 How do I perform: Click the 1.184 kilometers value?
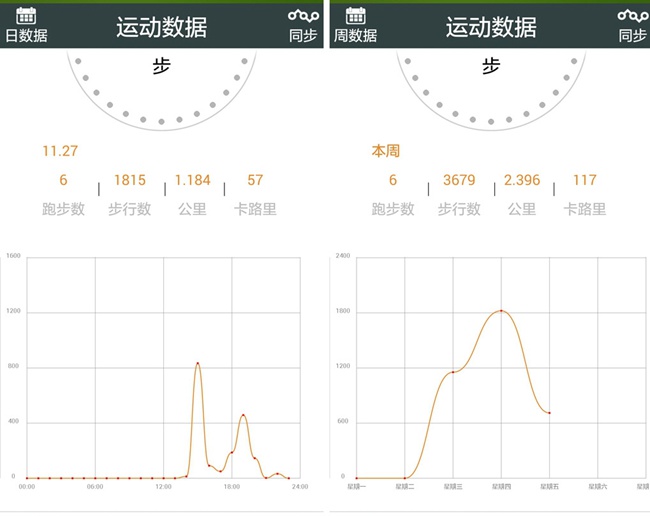pos(193,181)
